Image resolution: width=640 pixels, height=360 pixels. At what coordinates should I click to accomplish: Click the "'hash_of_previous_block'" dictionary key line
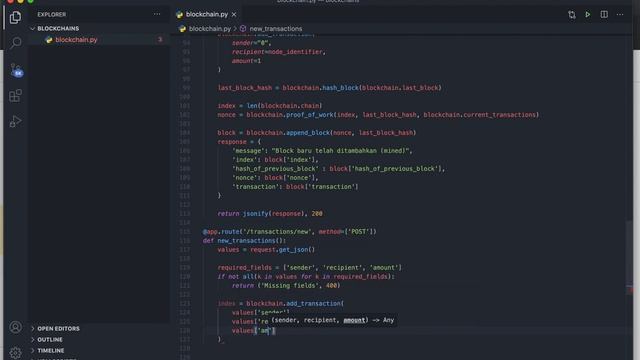tap(338, 169)
